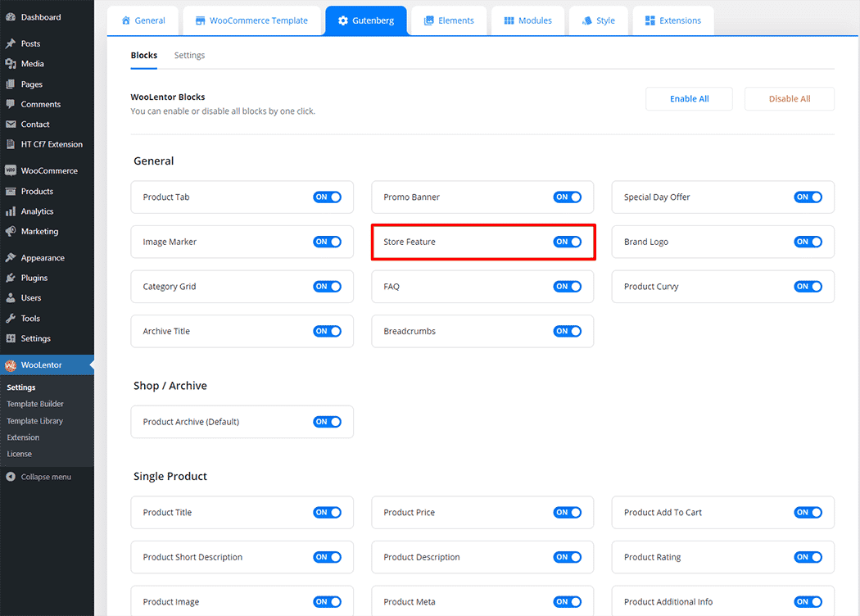The height and width of the screenshot is (616, 860).
Task: Click the gear icon on Gutenberg tab
Action: pos(343,20)
